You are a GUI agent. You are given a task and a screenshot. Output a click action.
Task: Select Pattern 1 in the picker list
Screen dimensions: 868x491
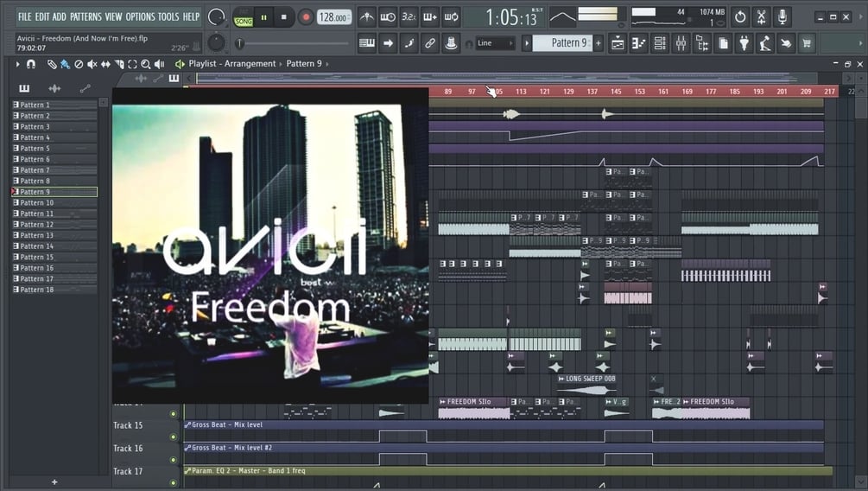pos(54,105)
